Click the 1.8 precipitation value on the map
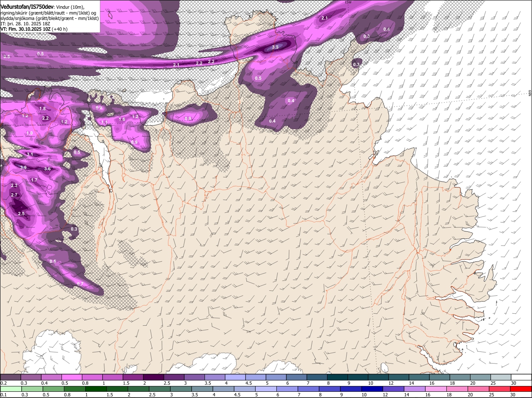Image resolution: width=532 pixels, height=398 pixels. tap(42, 109)
